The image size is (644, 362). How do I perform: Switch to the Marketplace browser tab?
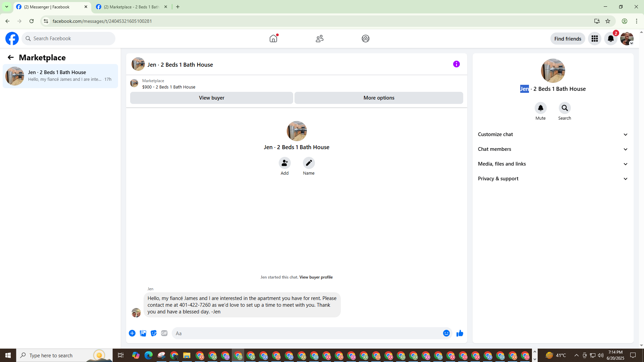click(x=131, y=7)
